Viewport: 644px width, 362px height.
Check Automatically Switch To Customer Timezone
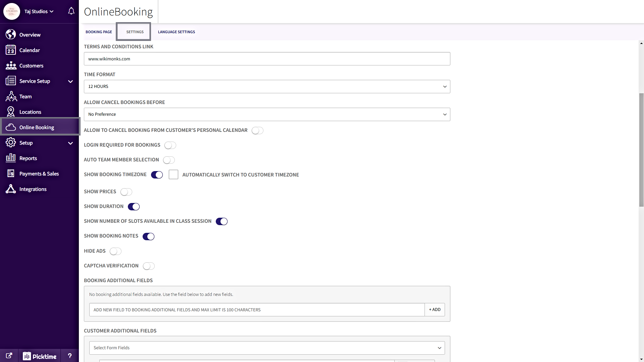tap(174, 174)
